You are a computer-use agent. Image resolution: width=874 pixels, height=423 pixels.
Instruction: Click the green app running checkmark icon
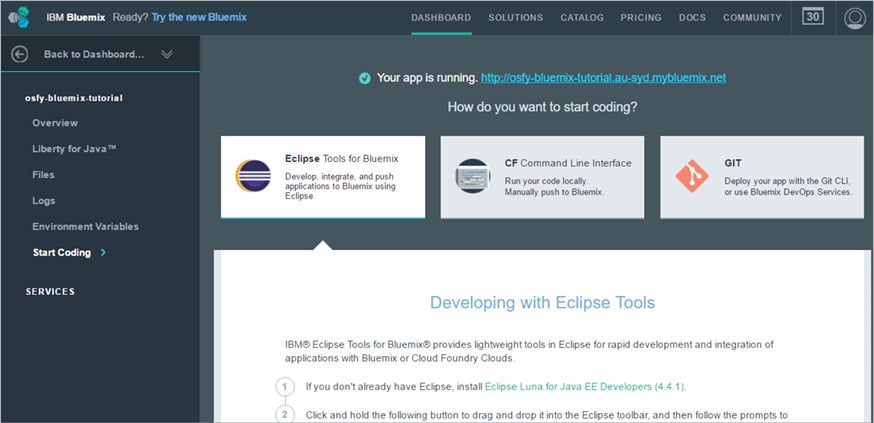pos(365,79)
